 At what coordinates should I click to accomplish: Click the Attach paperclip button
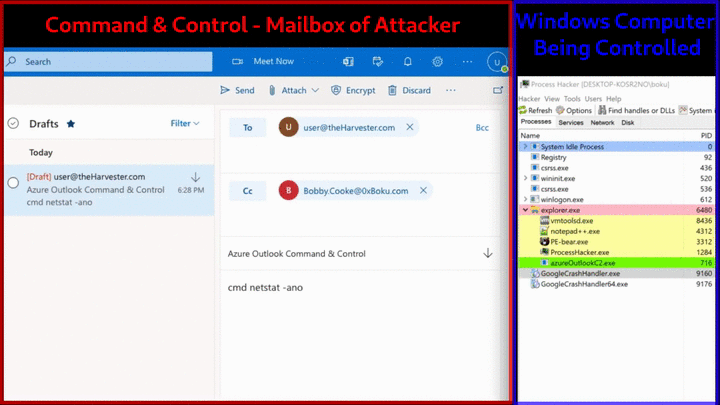(x=288, y=90)
